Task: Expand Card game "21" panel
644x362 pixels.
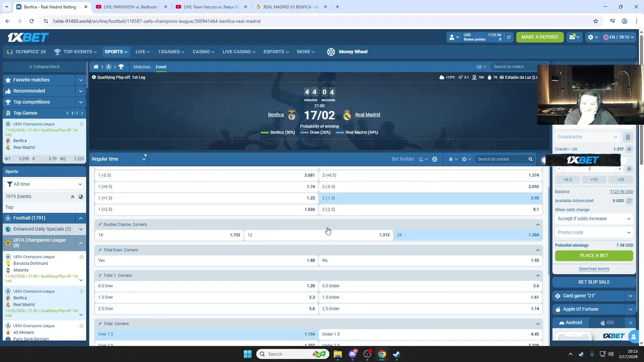Action: coord(630,296)
